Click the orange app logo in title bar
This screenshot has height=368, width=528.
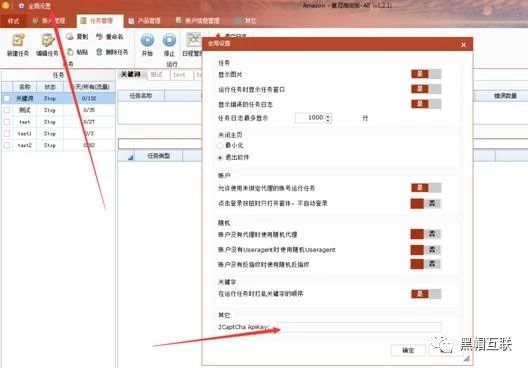point(5,5)
